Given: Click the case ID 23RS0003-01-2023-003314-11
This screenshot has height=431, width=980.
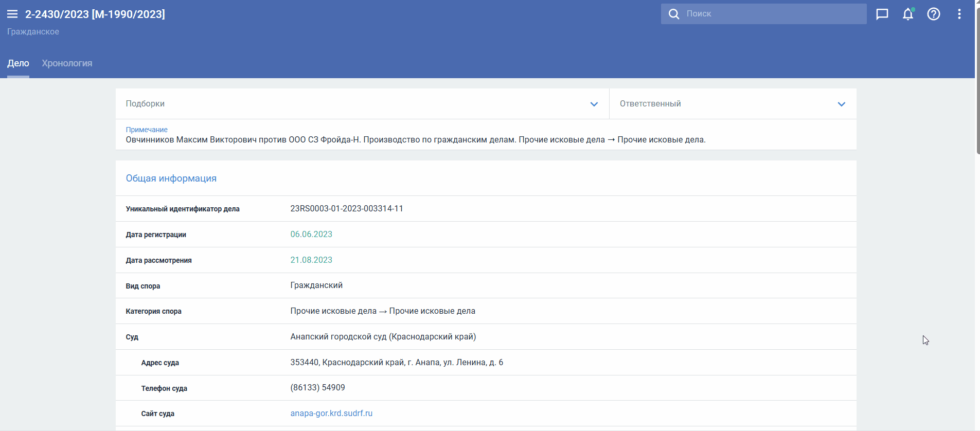Looking at the screenshot, I should point(346,208).
